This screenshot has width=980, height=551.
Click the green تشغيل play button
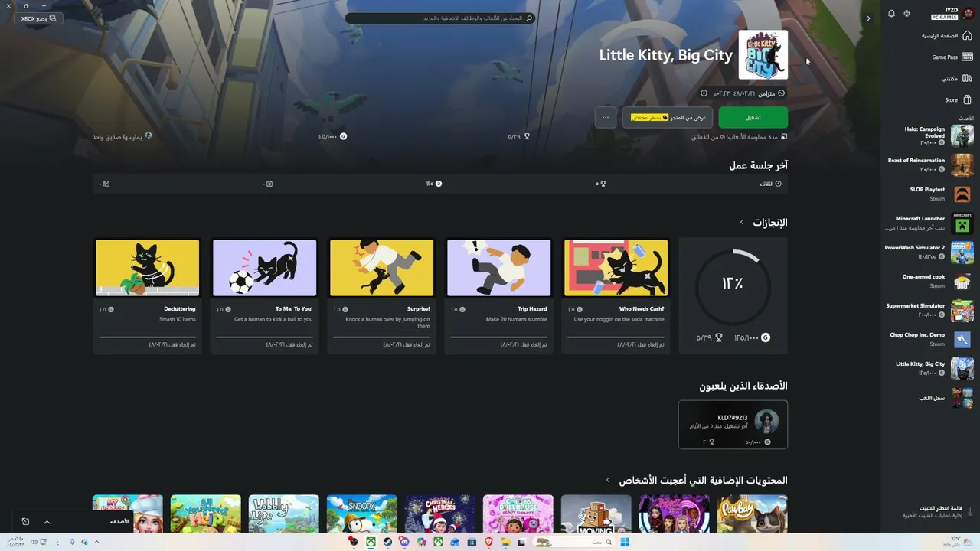(753, 117)
